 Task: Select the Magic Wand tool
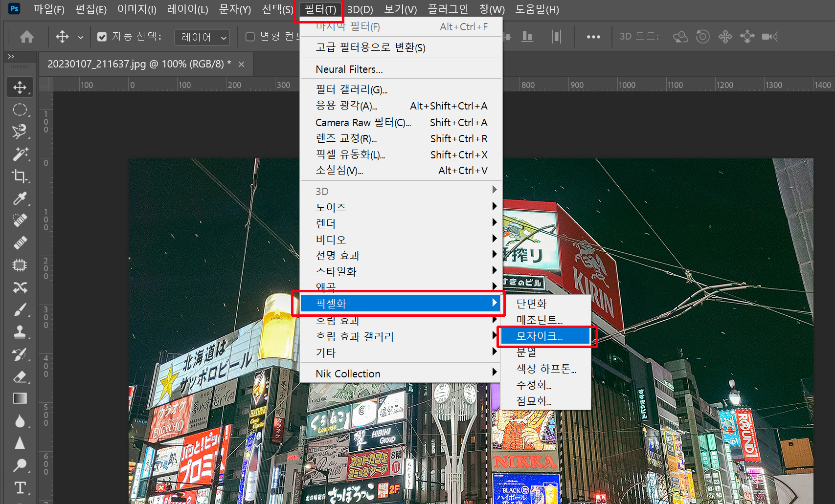20,154
